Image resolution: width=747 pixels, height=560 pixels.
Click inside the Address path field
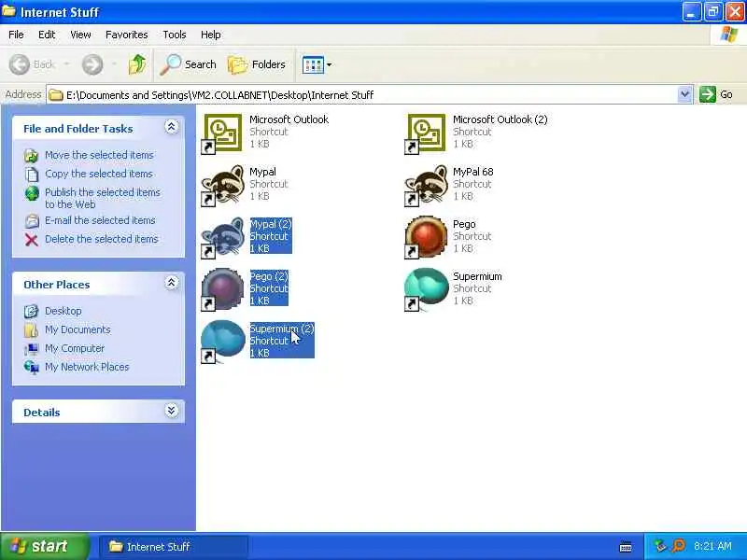[x=362, y=95]
